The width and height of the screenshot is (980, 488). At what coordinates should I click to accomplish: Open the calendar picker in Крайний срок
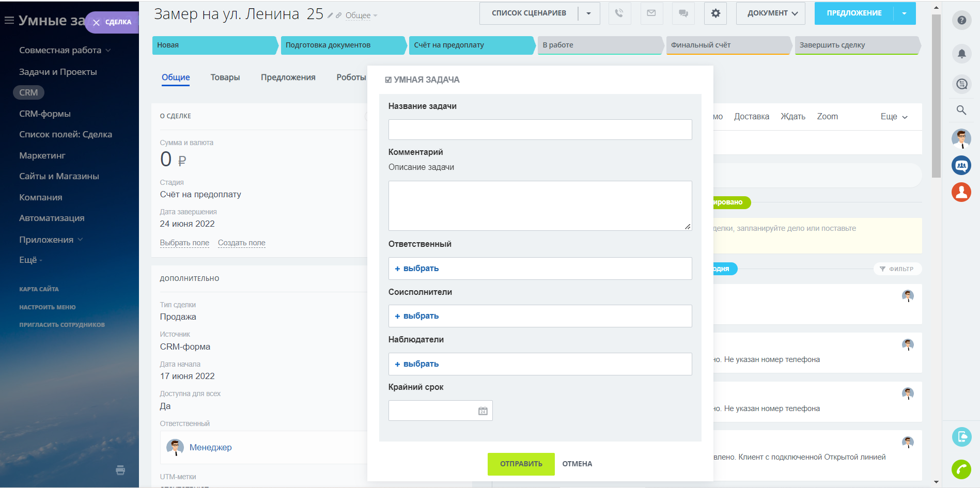483,411
